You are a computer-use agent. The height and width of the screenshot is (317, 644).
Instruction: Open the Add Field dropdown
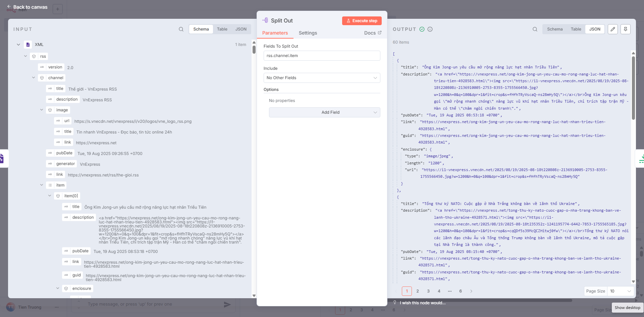point(324,112)
